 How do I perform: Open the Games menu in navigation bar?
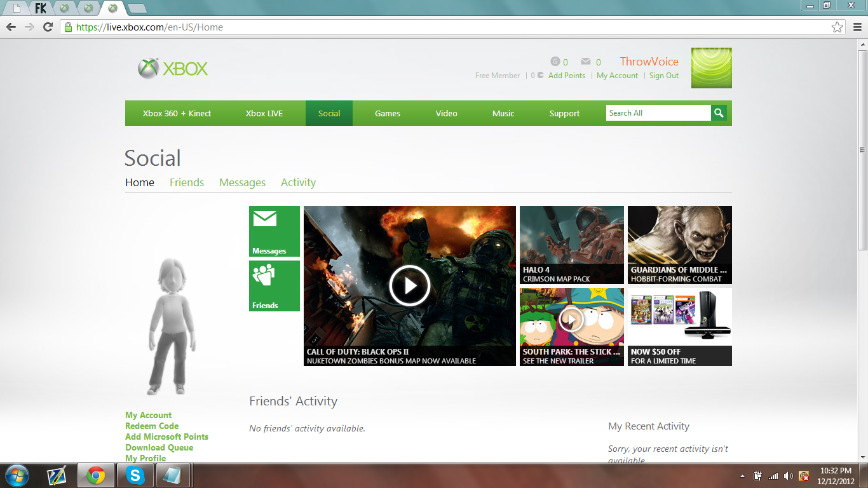[388, 113]
